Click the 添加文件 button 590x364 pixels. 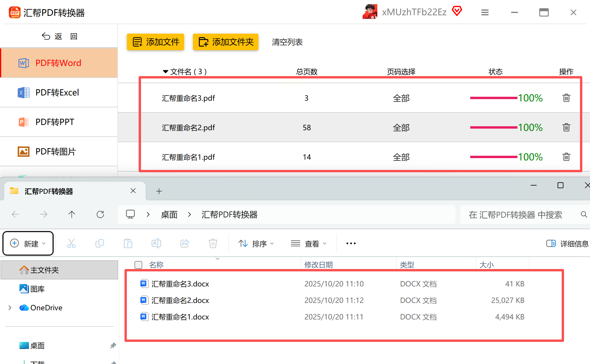(x=155, y=42)
